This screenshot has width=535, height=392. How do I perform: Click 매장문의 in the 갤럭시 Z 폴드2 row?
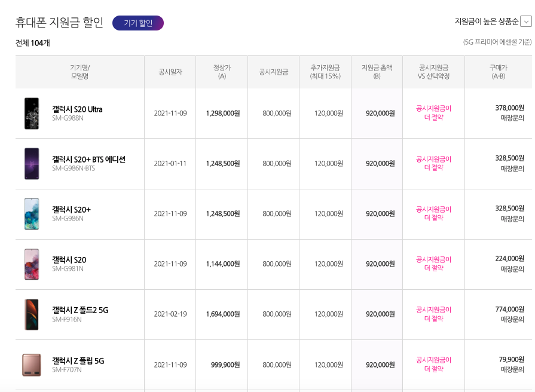click(512, 319)
